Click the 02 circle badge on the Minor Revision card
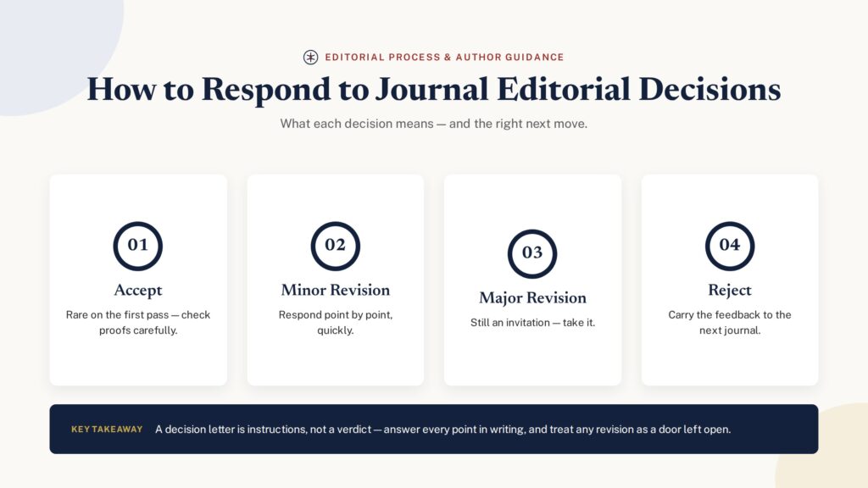 tap(335, 246)
